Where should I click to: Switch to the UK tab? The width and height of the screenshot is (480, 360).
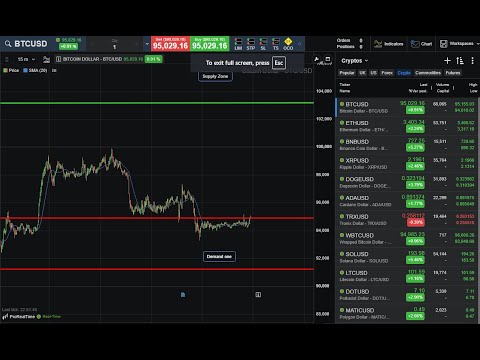coord(362,73)
